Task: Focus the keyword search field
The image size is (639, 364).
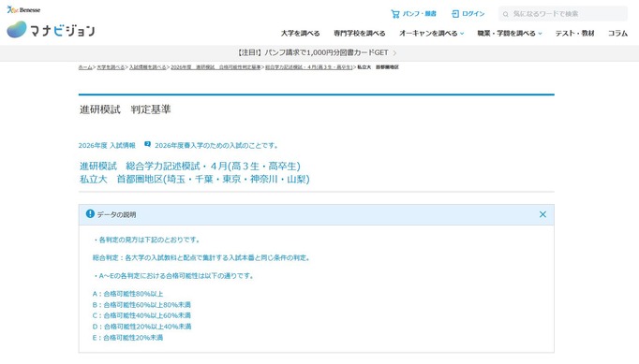Action: [563, 14]
